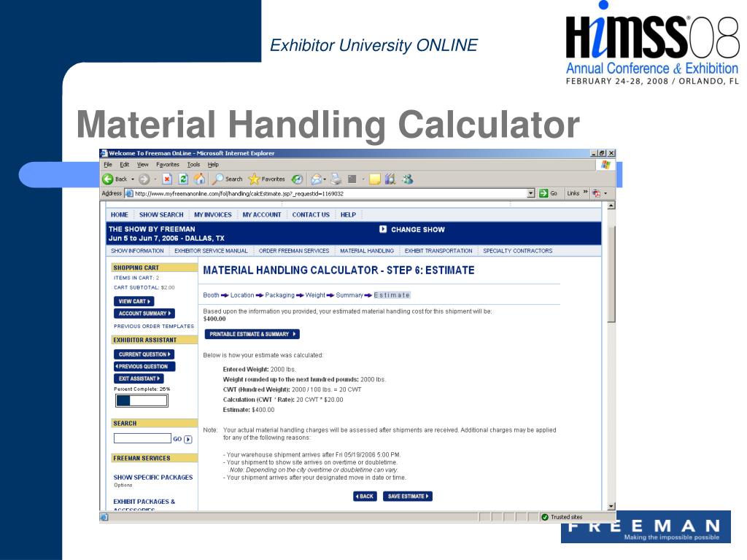
Task: Open CONTACT US navigation tab
Action: pos(311,215)
